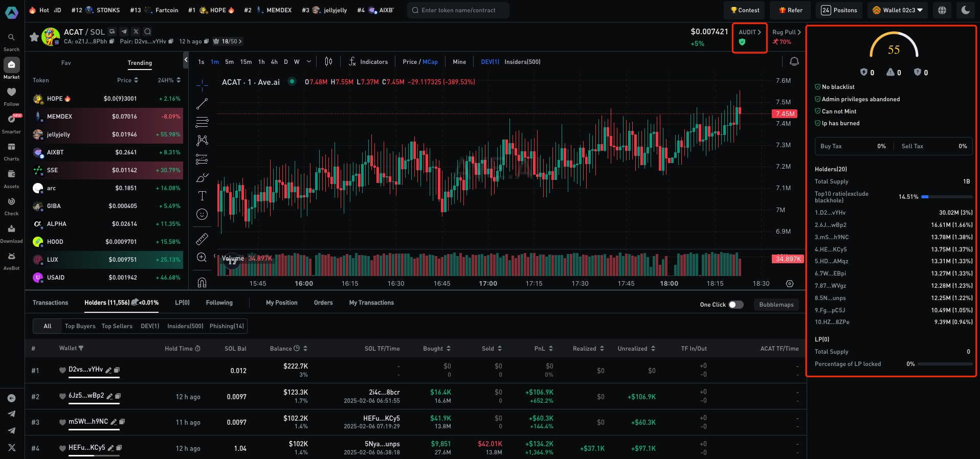
Task: Open the emoji sticker tool
Action: pyautogui.click(x=202, y=214)
